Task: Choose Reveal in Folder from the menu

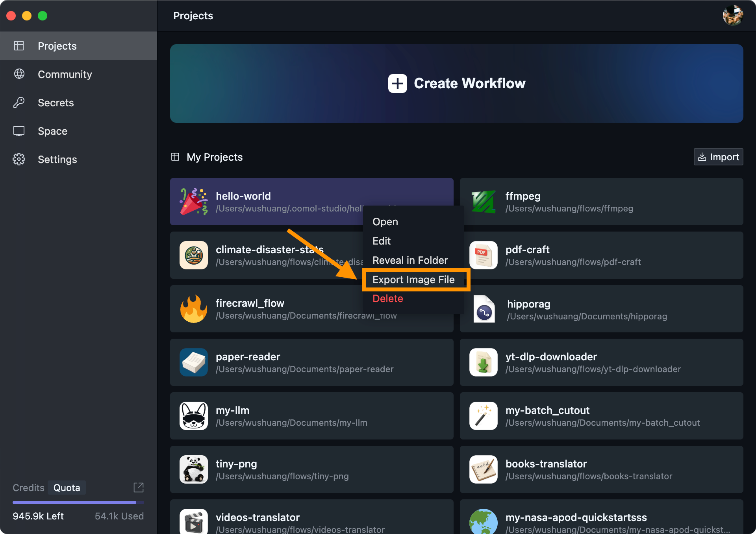Action: (410, 260)
